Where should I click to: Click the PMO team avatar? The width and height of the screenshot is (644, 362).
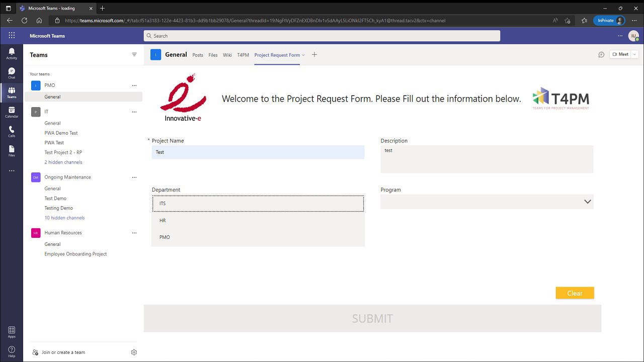pos(36,85)
